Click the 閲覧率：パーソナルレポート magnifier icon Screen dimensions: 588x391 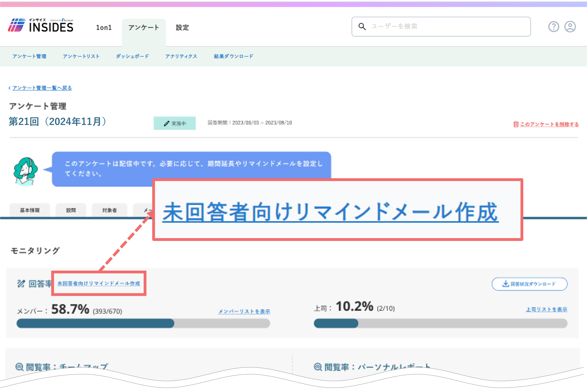point(318,367)
